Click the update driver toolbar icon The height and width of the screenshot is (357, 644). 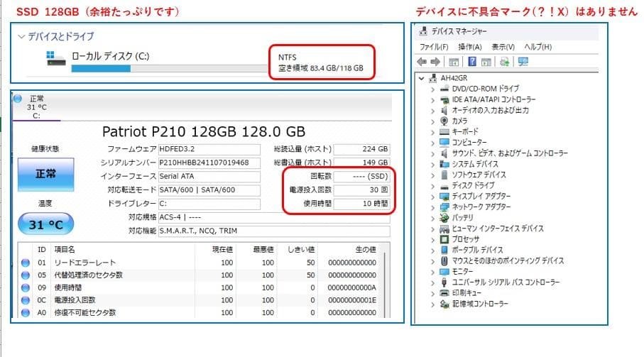(x=505, y=62)
